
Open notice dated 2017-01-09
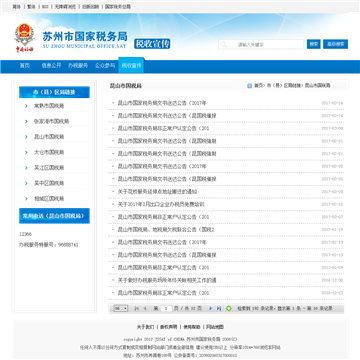pyautogui.click(x=163, y=268)
